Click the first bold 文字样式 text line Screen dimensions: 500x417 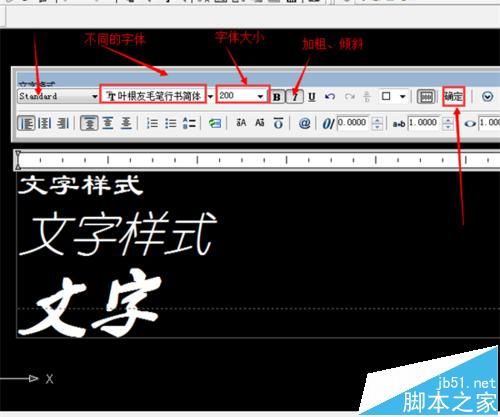click(81, 186)
